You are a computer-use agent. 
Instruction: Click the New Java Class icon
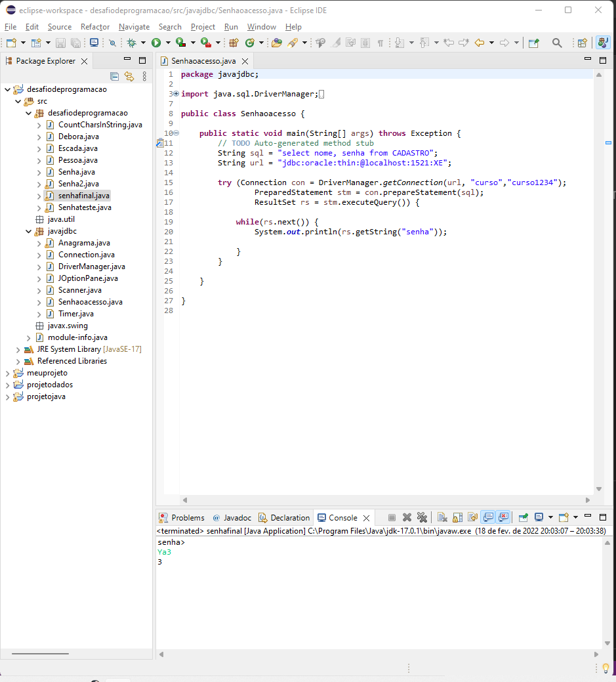[250, 43]
